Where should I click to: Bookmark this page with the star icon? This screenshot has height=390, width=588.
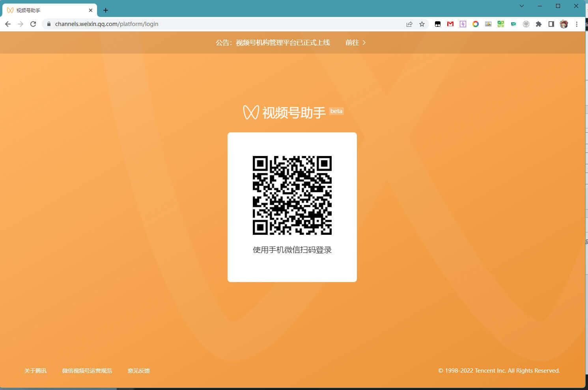click(422, 24)
